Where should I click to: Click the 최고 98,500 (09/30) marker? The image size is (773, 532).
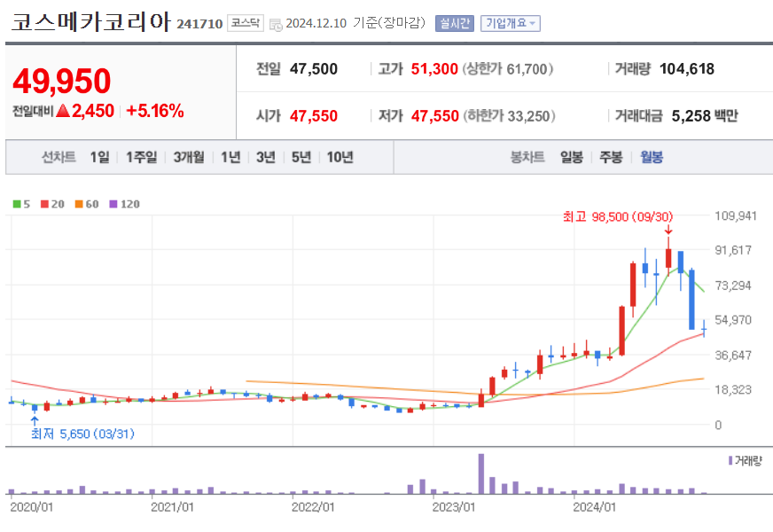[x=618, y=217]
